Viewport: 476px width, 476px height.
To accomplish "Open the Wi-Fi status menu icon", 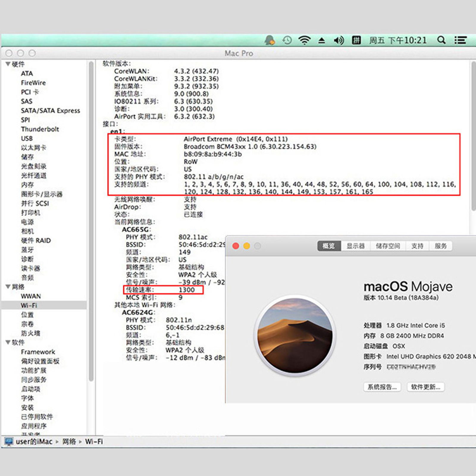I will [x=304, y=40].
